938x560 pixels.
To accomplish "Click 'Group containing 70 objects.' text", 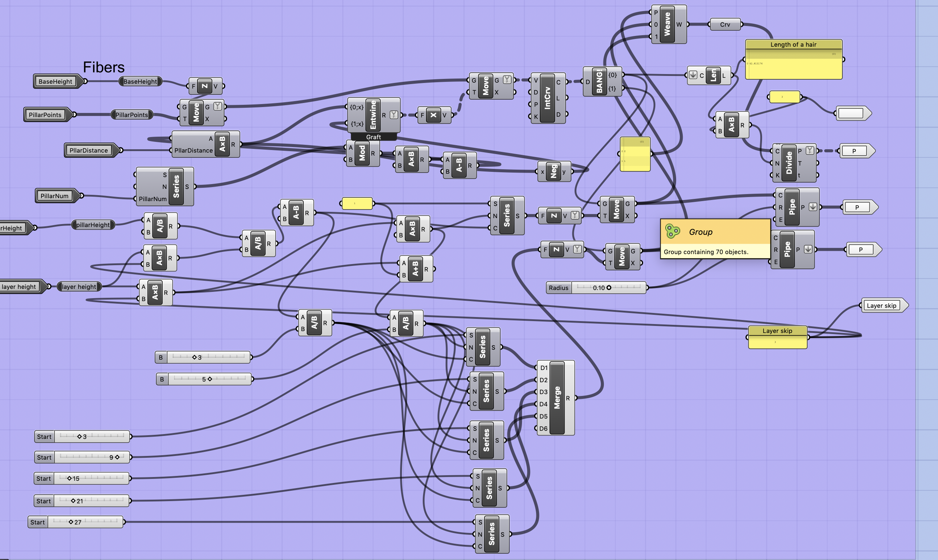I will [706, 252].
